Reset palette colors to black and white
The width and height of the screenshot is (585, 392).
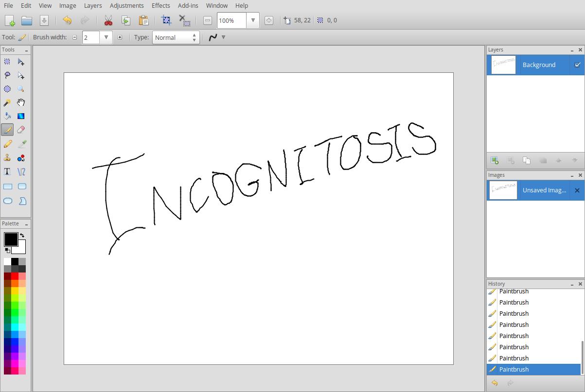(7, 251)
